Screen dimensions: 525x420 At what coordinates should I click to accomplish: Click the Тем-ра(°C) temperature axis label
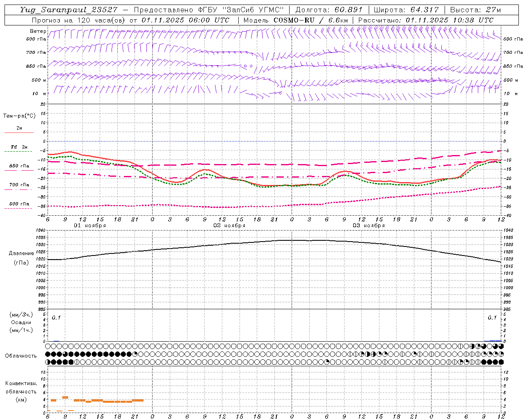(19, 116)
